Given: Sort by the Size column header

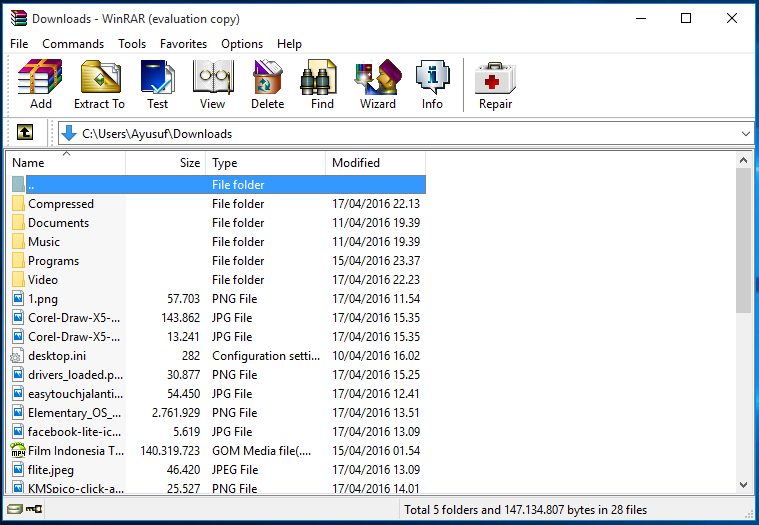Looking at the screenshot, I should pyautogui.click(x=166, y=163).
